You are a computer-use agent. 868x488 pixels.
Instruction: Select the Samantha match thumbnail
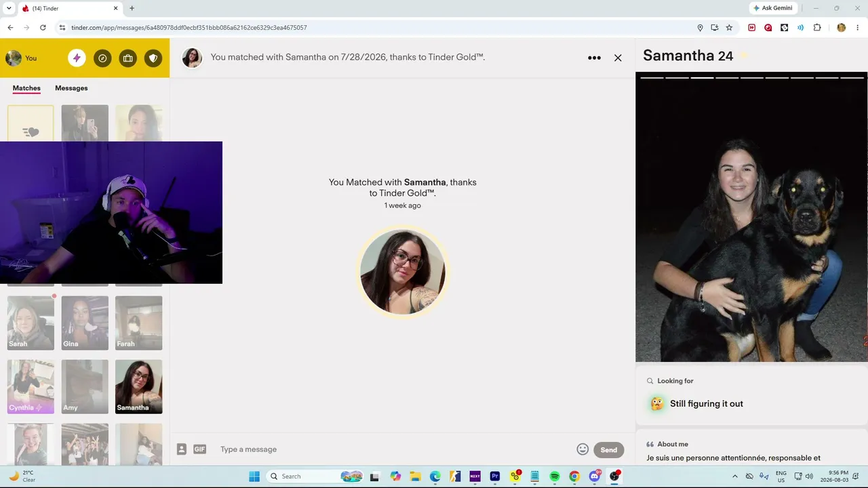[139, 386]
